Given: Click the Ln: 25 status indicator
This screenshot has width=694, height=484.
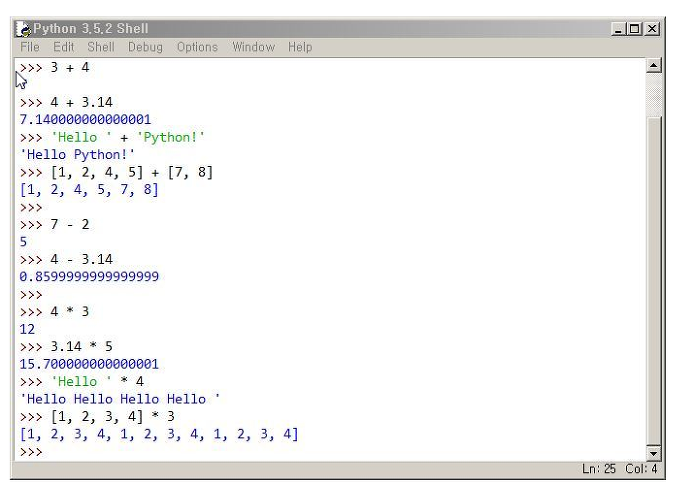Looking at the screenshot, I should click(x=598, y=469).
